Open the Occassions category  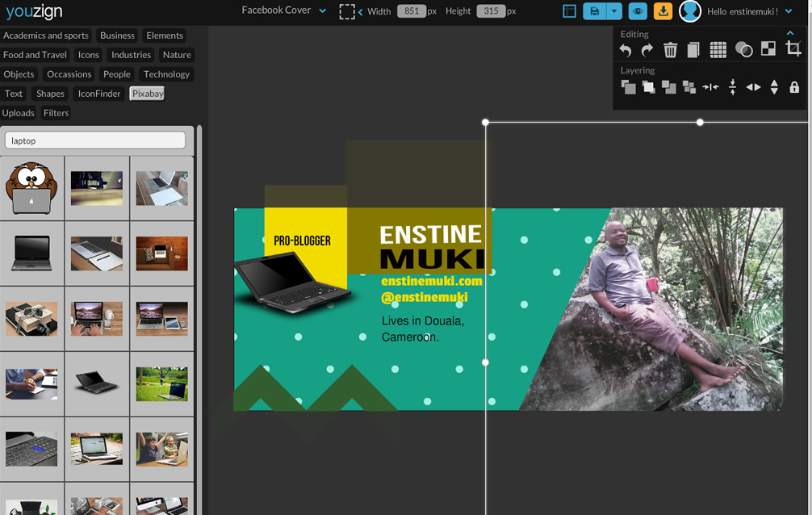tap(69, 74)
